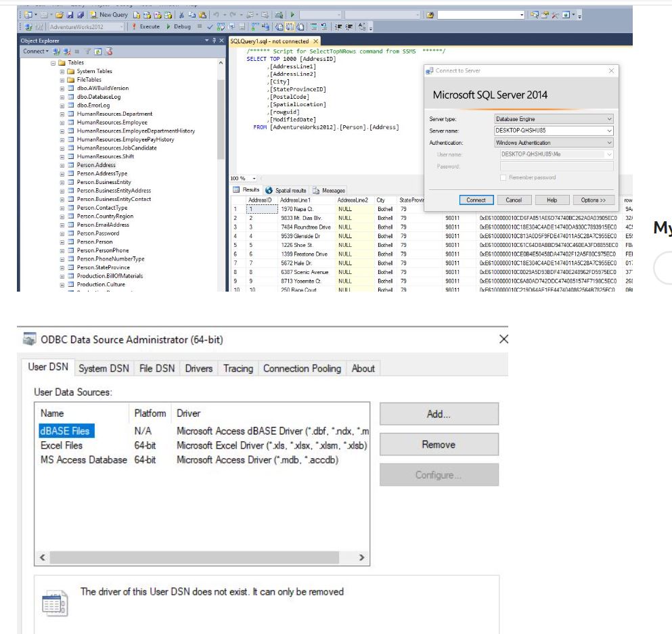Open the 100 % zoom dropdown

click(x=254, y=178)
